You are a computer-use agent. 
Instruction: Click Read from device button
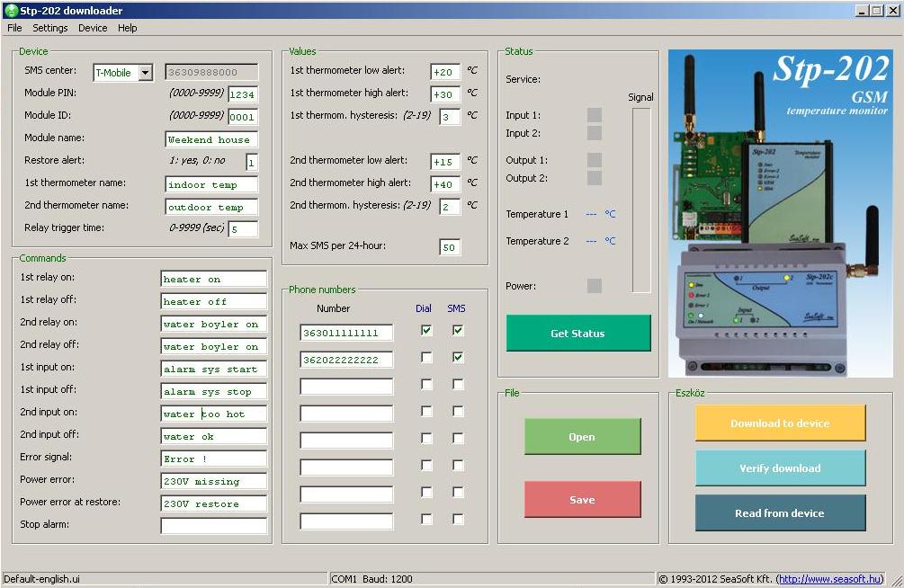click(780, 513)
